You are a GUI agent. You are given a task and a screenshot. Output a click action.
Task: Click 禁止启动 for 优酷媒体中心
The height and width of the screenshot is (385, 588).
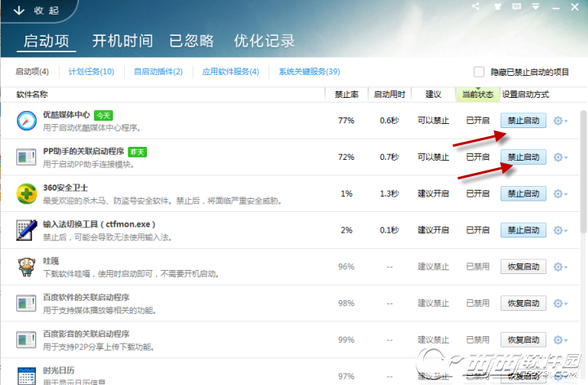point(523,121)
